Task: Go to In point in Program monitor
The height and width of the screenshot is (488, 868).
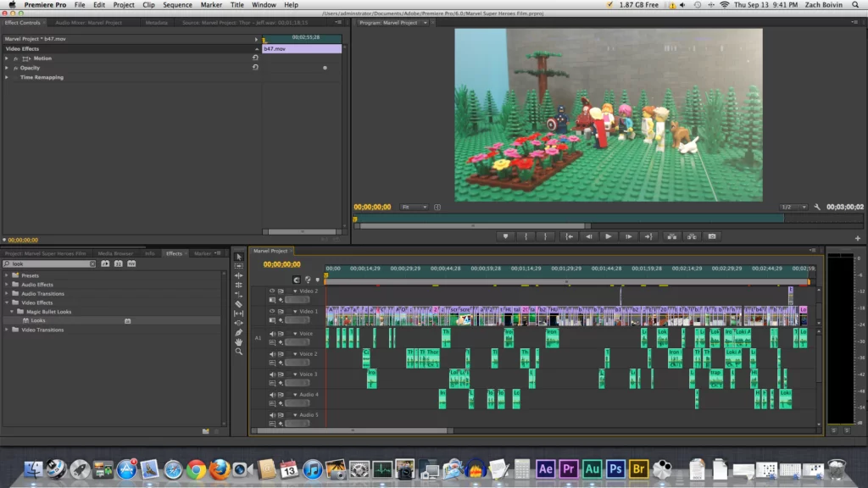Action: click(569, 237)
